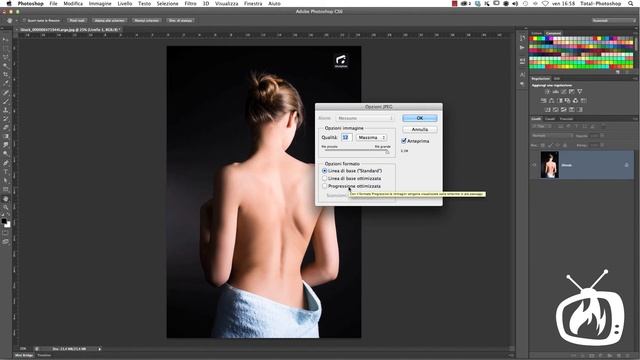Open the status bar info arrow

(x=99, y=349)
